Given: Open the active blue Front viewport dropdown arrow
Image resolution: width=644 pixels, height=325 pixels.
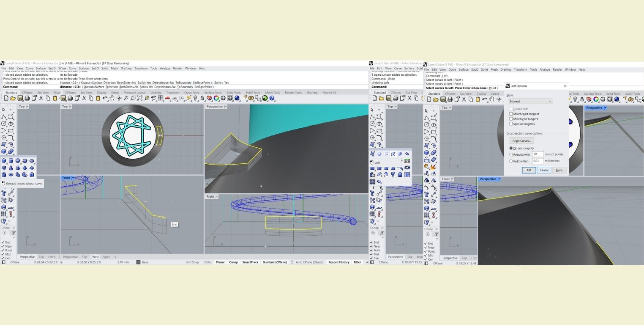Looking at the screenshot, I should tap(73, 178).
